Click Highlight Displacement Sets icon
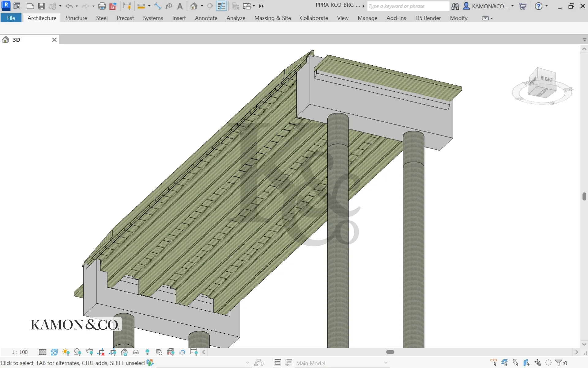This screenshot has width=588, height=368. [183, 352]
